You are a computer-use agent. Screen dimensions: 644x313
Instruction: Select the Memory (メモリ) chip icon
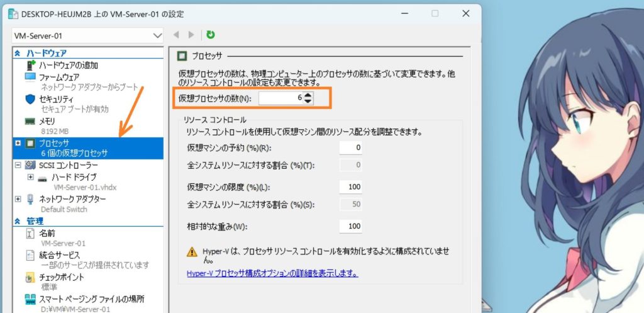tap(30, 121)
